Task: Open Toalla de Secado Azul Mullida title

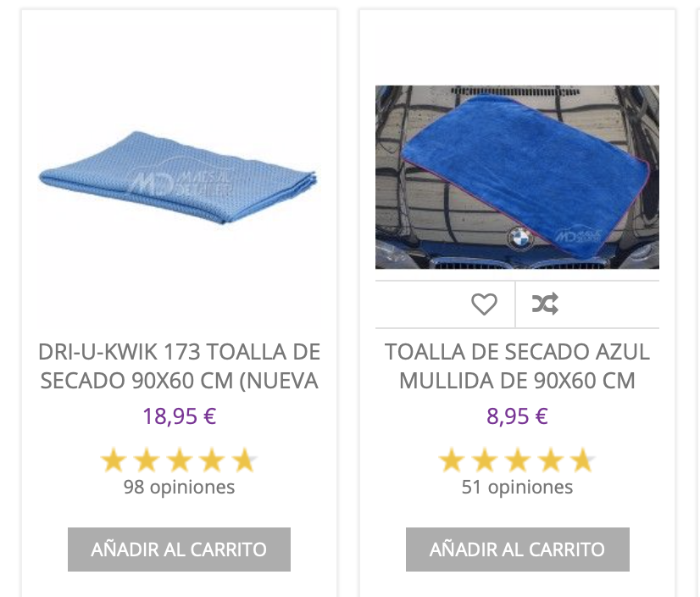Action: click(x=518, y=366)
